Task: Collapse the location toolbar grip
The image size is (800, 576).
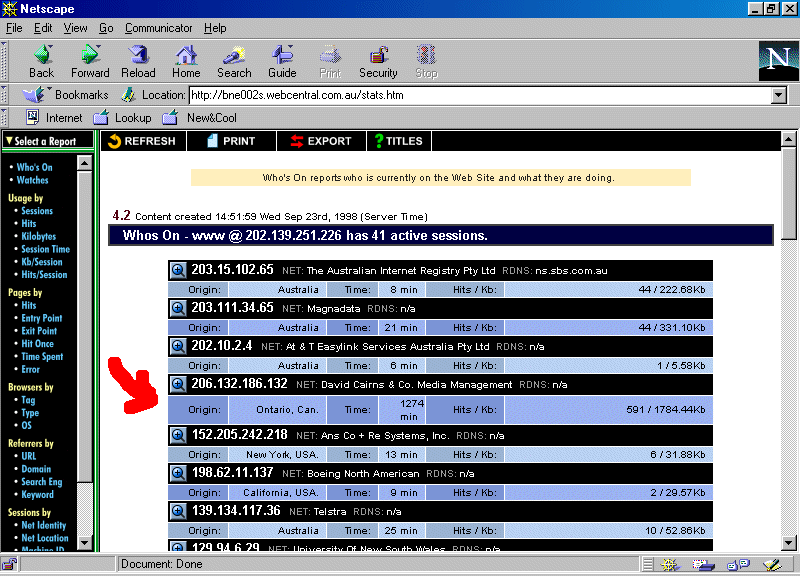Action: coord(4,95)
